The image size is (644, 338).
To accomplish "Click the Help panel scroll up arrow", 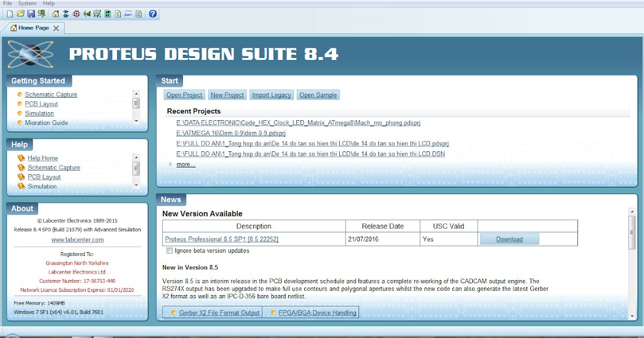I will coord(136,156).
